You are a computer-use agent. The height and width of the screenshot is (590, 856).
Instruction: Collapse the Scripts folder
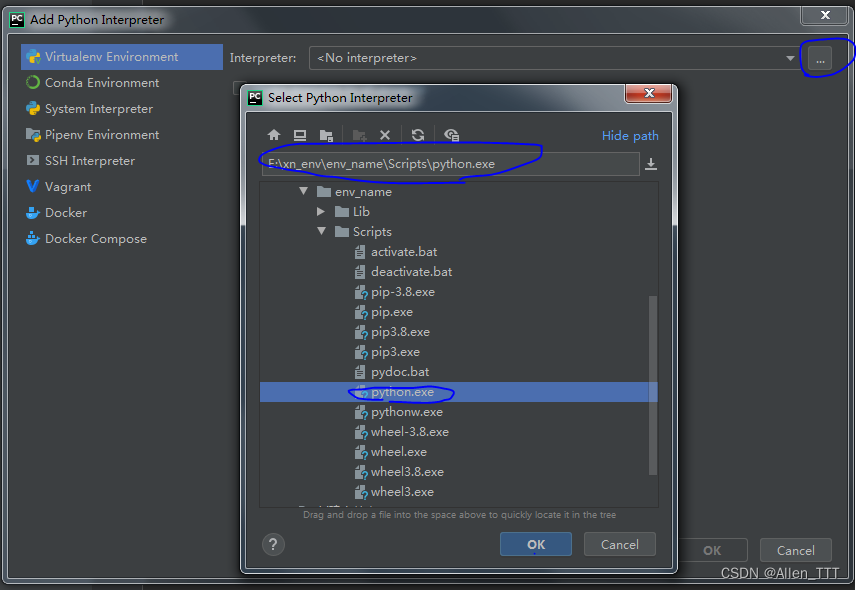[x=322, y=231]
